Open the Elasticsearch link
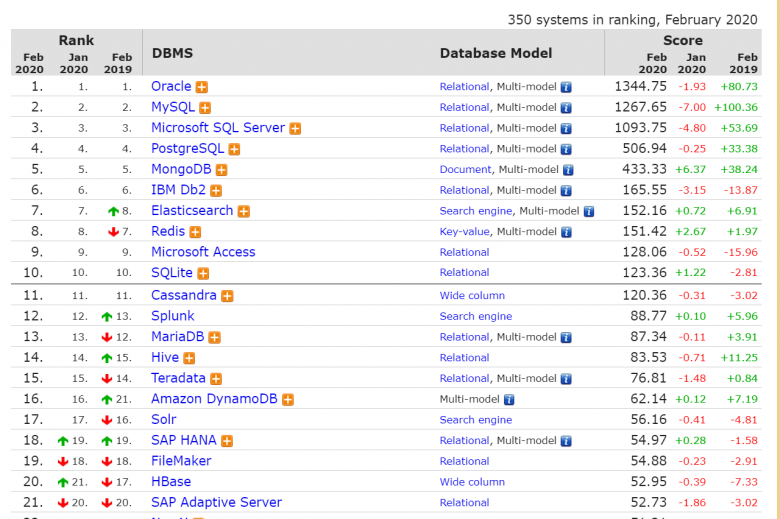The height and width of the screenshot is (519, 780). tap(192, 210)
